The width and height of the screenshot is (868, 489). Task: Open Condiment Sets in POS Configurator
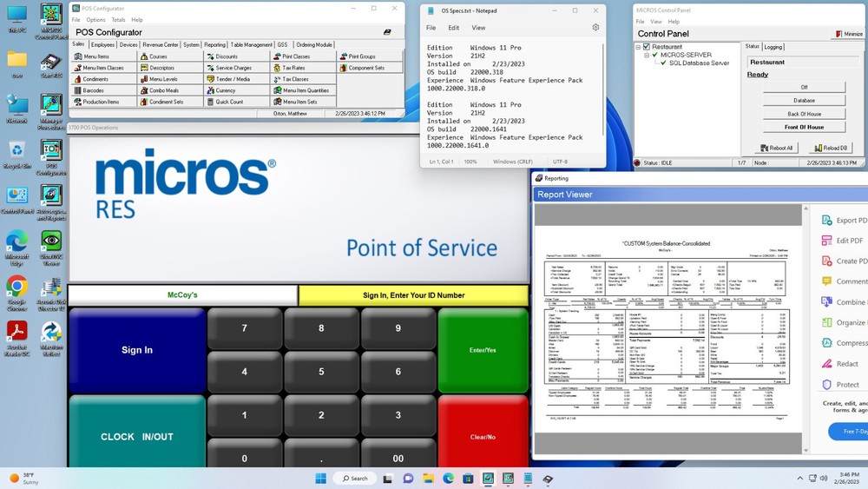[x=170, y=102]
